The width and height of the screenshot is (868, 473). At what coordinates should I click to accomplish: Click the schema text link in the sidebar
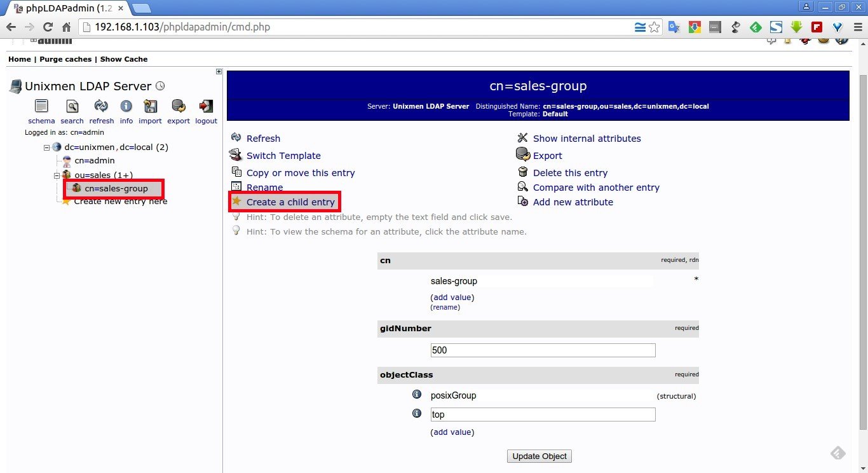pyautogui.click(x=41, y=121)
